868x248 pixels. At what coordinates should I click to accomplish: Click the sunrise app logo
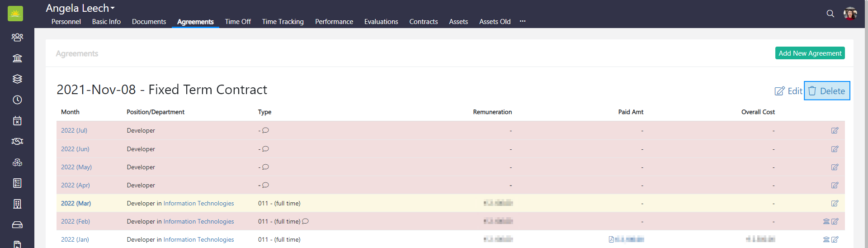15,14
